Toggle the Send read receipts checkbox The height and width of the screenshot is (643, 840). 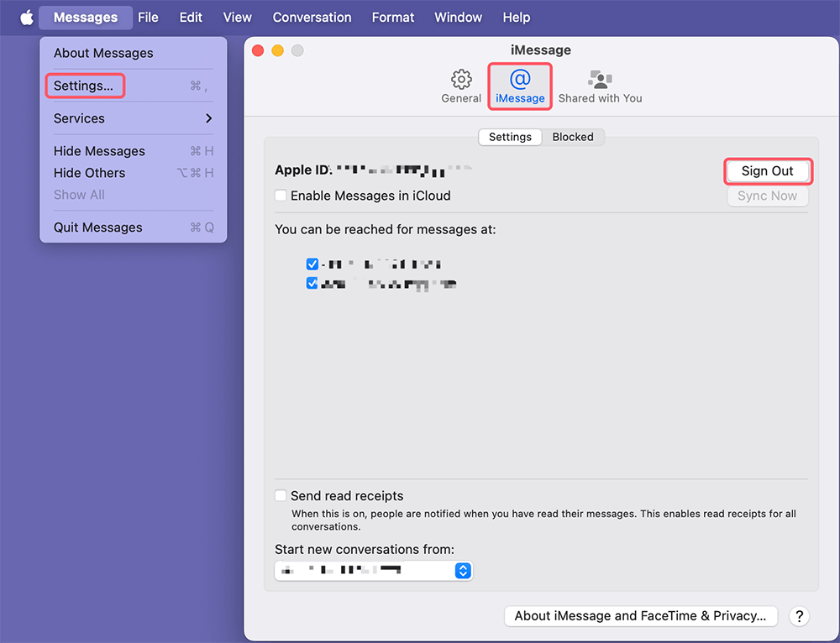point(281,496)
